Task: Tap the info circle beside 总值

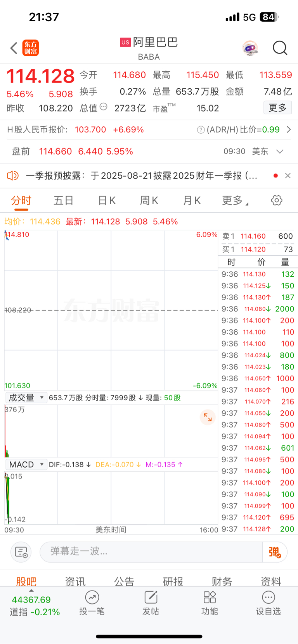Action: coord(103,107)
